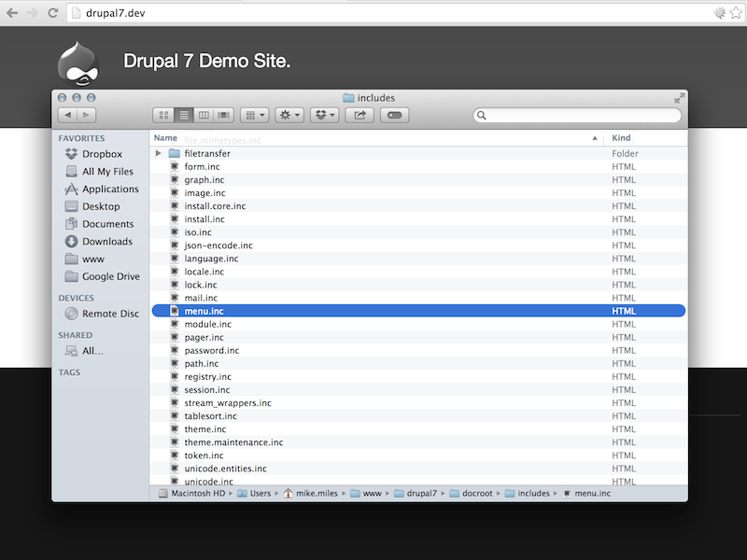Click the browser back arrow
Image resolution: width=747 pixels, height=560 pixels.
pyautogui.click(x=12, y=13)
